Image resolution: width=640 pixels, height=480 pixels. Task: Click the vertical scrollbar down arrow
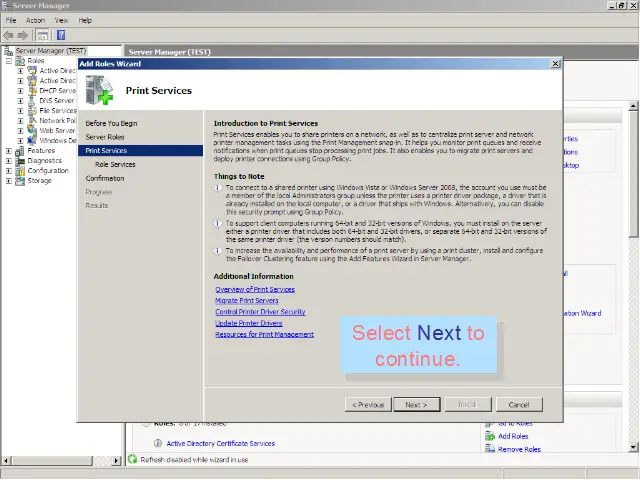633,447
